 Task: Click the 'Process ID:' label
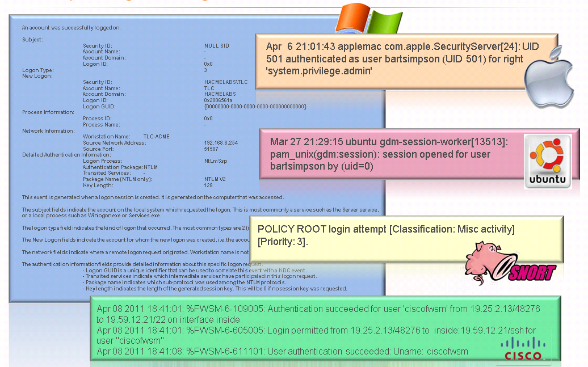coord(98,119)
